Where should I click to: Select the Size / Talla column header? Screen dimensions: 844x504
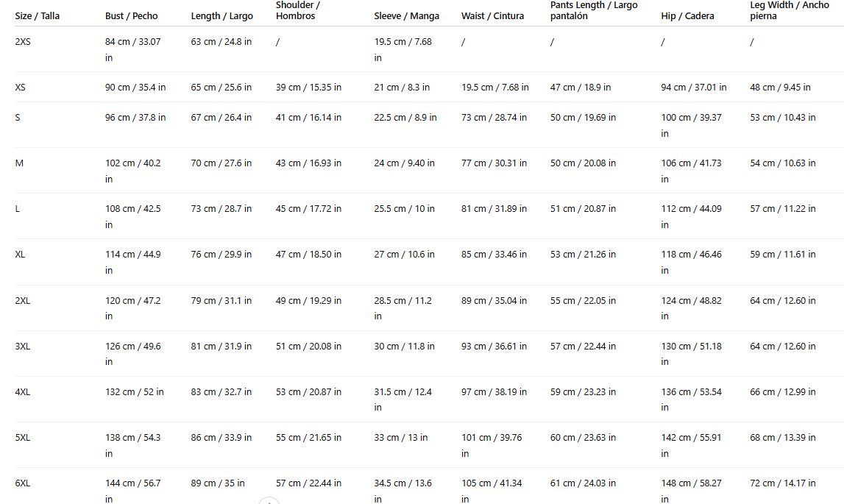pyautogui.click(x=37, y=16)
